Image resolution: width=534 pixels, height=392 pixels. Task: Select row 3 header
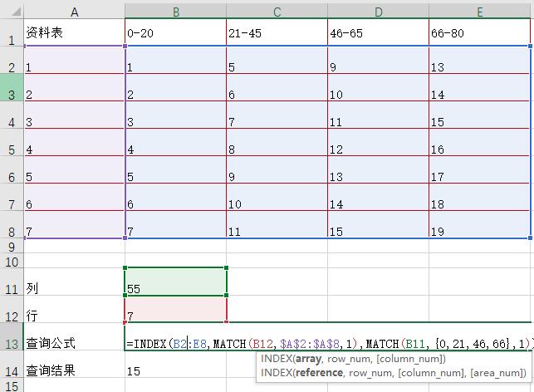[x=12, y=95]
